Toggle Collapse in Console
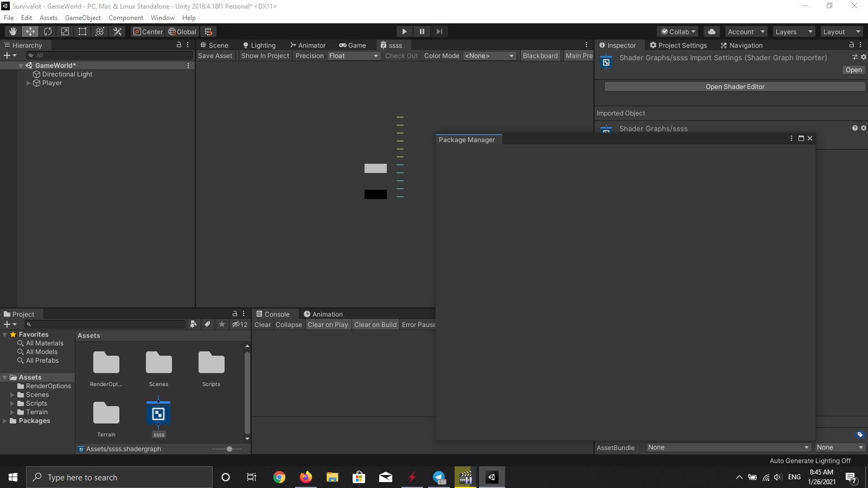This screenshot has width=868, height=488. click(x=289, y=325)
